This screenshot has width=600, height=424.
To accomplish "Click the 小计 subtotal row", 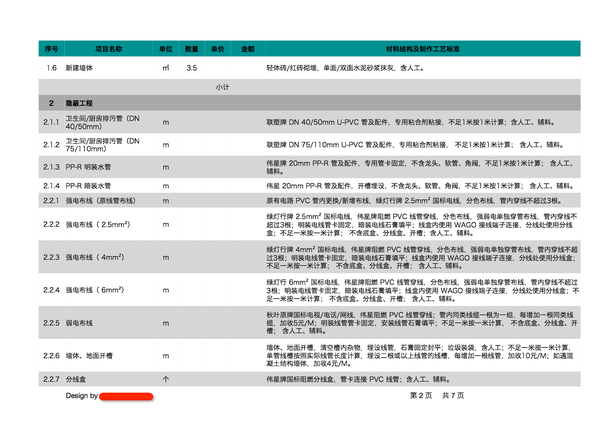I will (x=310, y=87).
